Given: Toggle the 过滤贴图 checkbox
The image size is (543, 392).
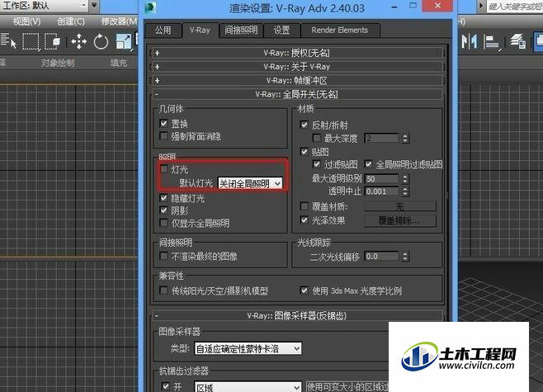Looking at the screenshot, I should point(317,164).
